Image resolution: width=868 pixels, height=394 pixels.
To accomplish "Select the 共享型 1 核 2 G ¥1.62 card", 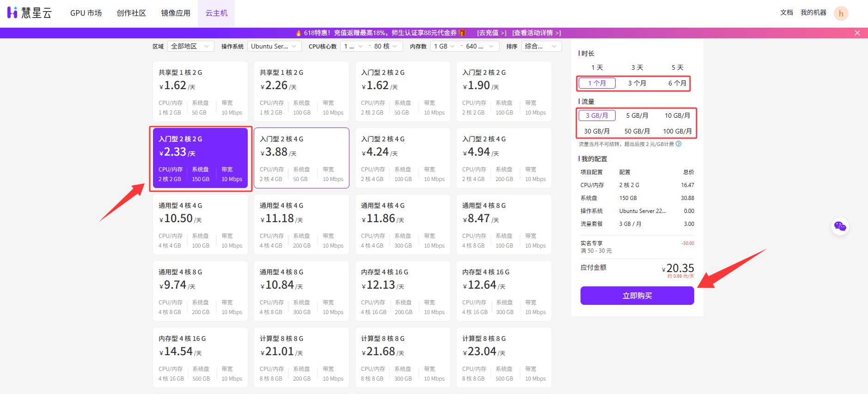I will [x=200, y=91].
